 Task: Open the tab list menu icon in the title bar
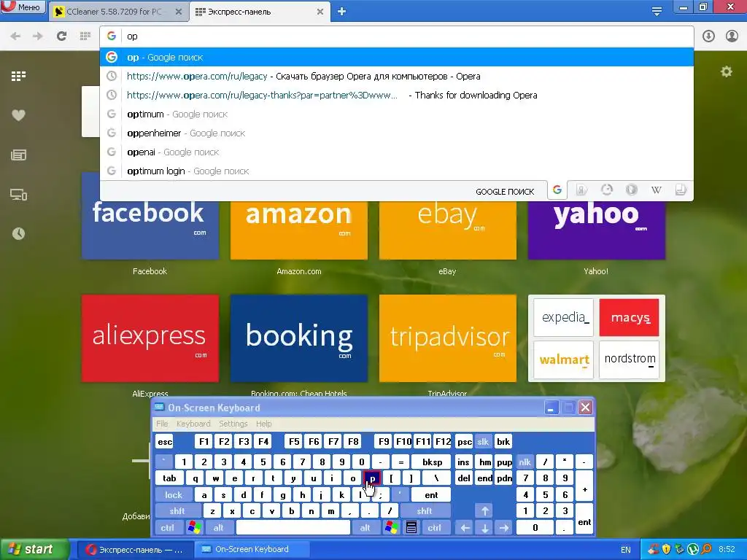pyautogui.click(x=657, y=12)
